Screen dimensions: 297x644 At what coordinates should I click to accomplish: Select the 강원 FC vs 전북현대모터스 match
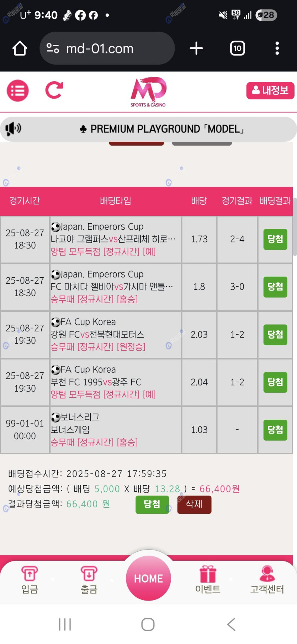tap(97, 334)
